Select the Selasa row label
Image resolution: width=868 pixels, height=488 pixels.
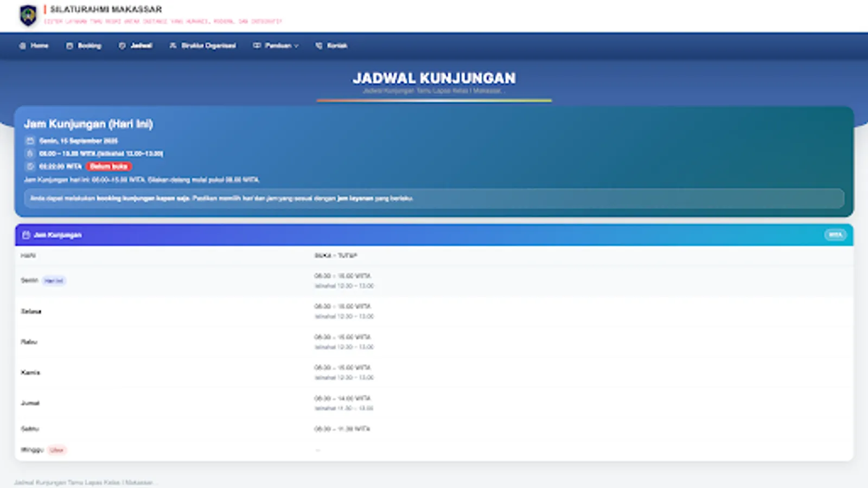tap(31, 311)
